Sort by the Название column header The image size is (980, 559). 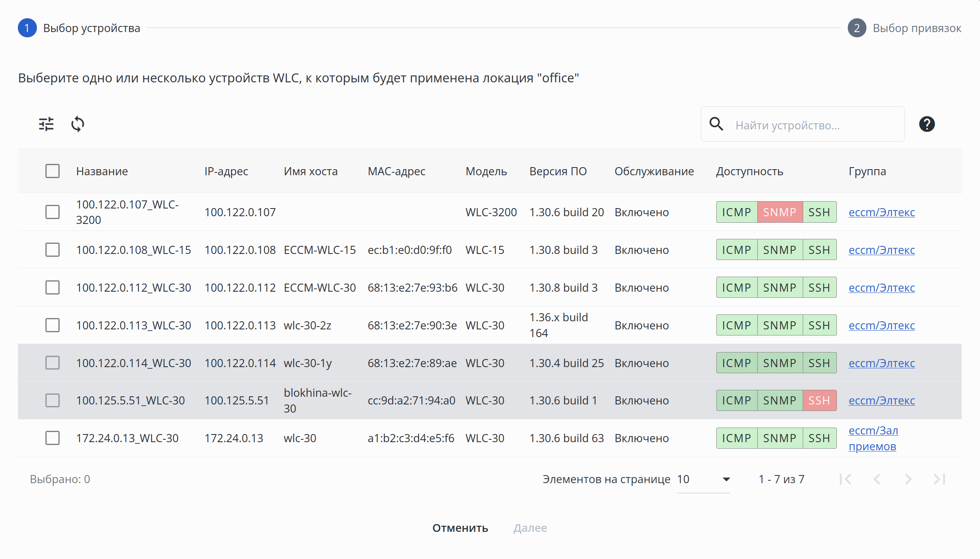[102, 171]
